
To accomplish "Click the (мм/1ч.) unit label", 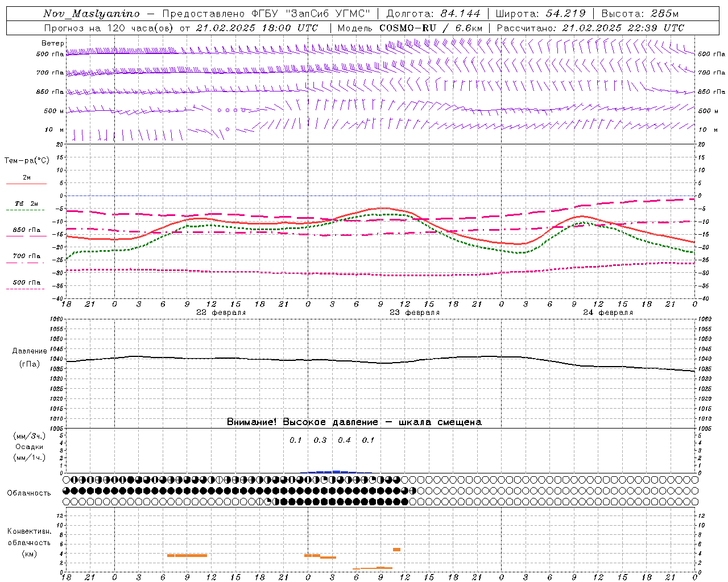I will (x=30, y=458).
